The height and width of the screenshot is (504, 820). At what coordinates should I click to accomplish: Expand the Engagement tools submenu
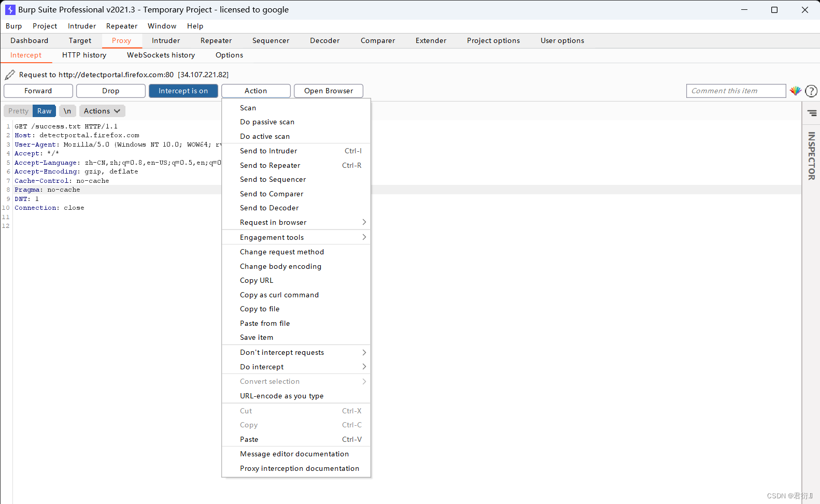click(x=296, y=237)
